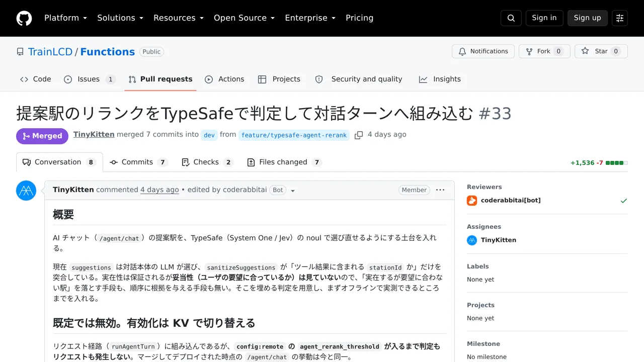Expand the Platform menu
Screen dimensions: 644x362
pos(66,18)
